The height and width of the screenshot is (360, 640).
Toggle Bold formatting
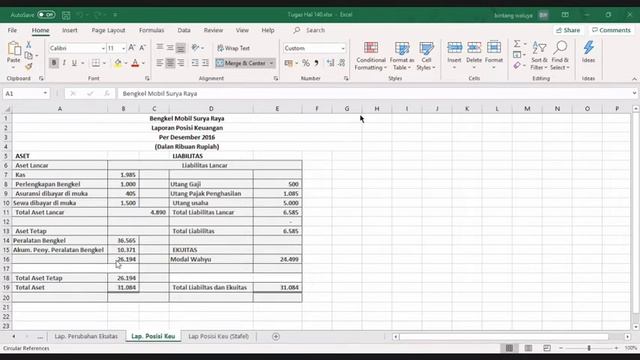[54, 63]
